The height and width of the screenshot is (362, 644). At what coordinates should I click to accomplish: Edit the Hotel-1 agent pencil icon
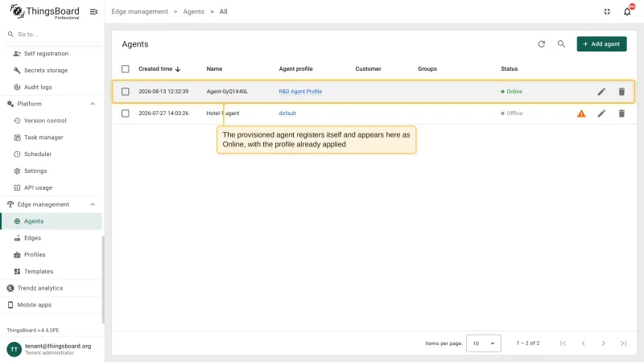(601, 113)
